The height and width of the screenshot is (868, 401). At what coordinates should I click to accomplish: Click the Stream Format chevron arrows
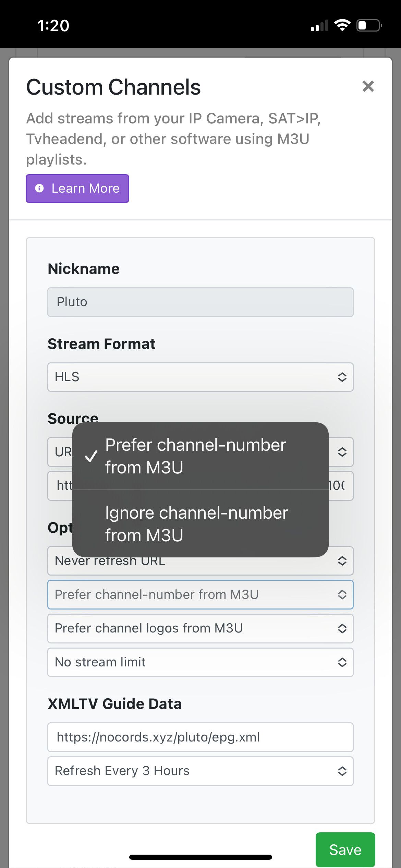tap(342, 377)
